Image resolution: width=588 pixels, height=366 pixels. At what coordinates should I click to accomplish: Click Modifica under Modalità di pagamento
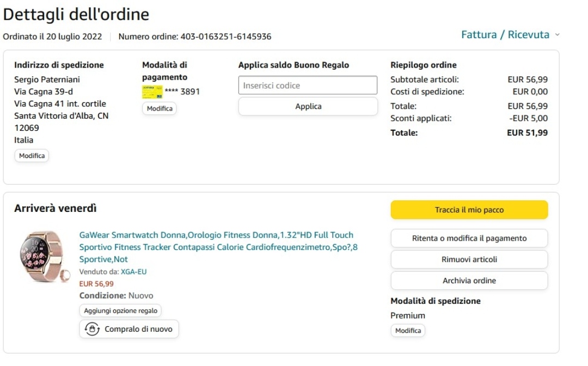160,108
